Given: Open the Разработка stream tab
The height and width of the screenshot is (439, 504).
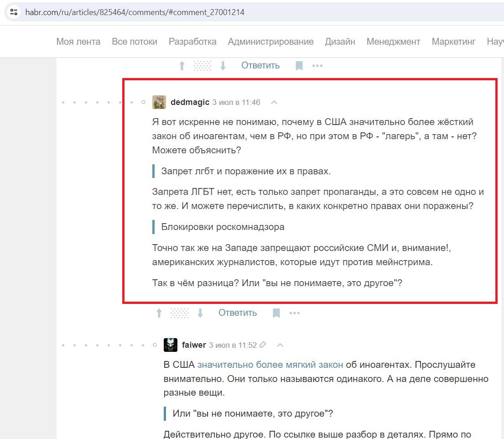Looking at the screenshot, I should tap(192, 42).
